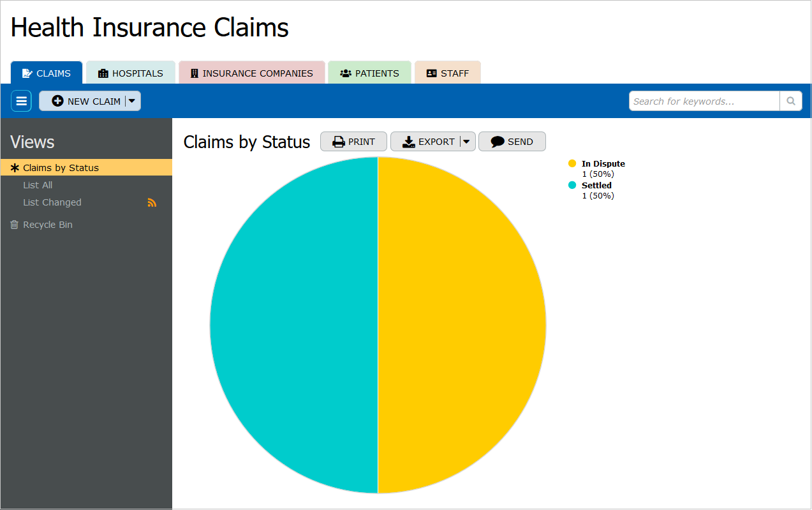Image resolution: width=812 pixels, height=510 pixels.
Task: Click the Export download icon
Action: pos(409,142)
